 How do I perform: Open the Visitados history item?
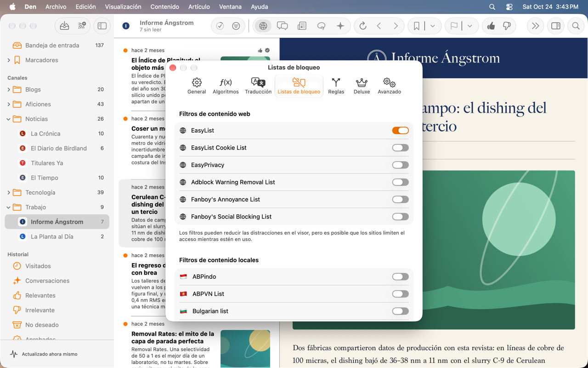point(57,266)
